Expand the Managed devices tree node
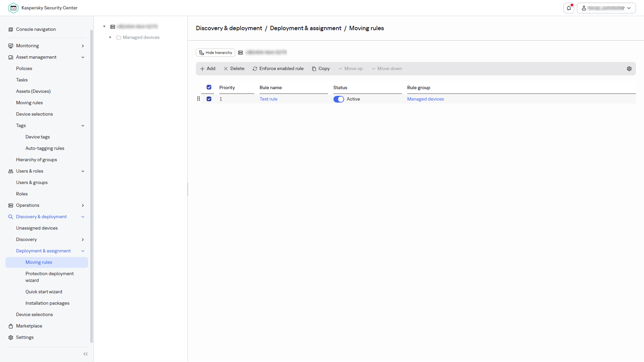The height and width of the screenshot is (362, 644). [110, 37]
